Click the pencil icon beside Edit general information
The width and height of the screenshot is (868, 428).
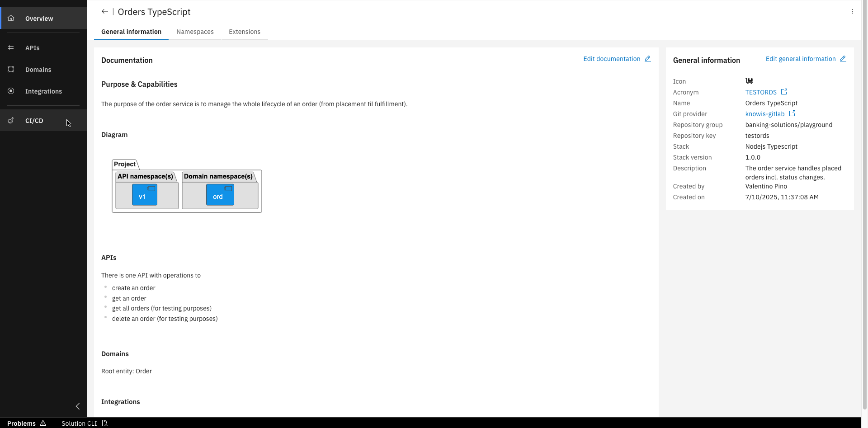[843, 58]
